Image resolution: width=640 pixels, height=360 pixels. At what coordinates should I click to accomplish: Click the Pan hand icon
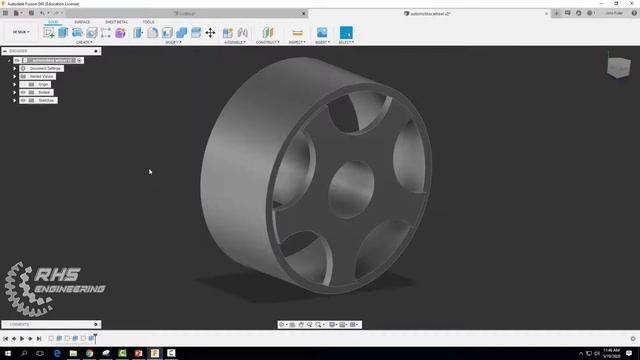click(301, 324)
